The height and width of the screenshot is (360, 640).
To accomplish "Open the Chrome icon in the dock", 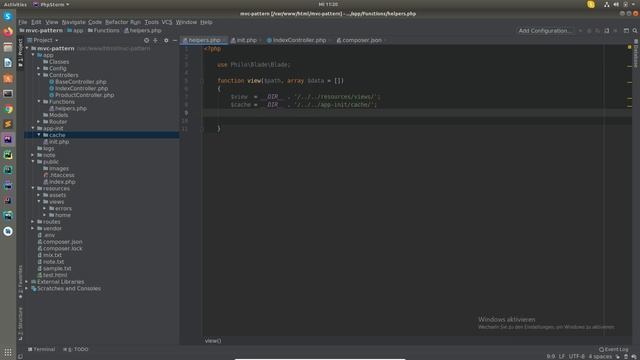I will tap(8, 109).
